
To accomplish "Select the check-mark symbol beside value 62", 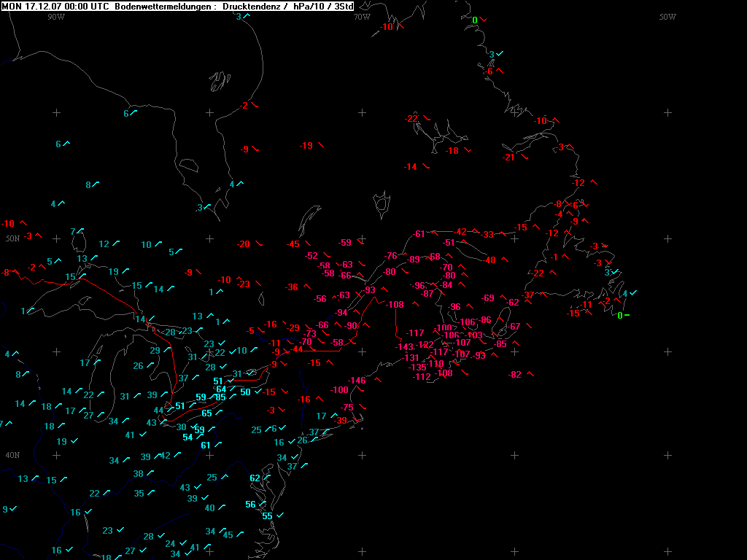I will pos(268,479).
